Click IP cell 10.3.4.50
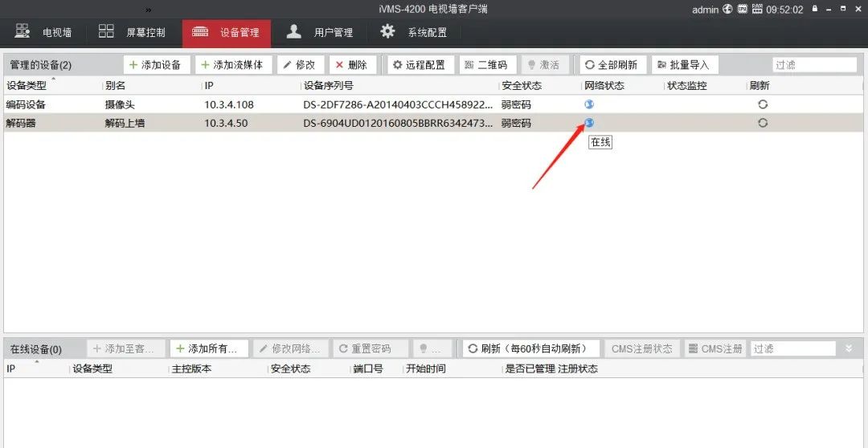This screenshot has height=448, width=868. coord(226,124)
